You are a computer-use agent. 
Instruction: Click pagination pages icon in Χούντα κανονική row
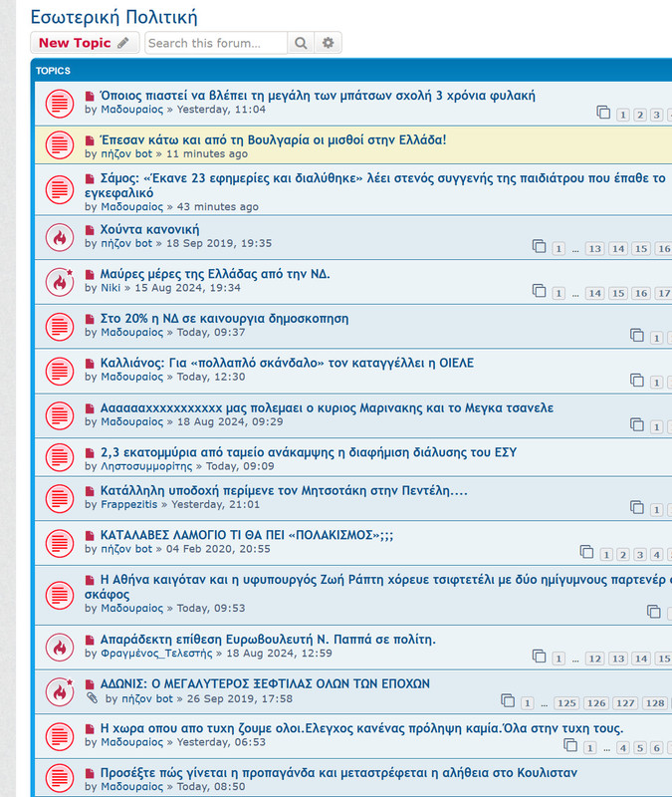[539, 246]
